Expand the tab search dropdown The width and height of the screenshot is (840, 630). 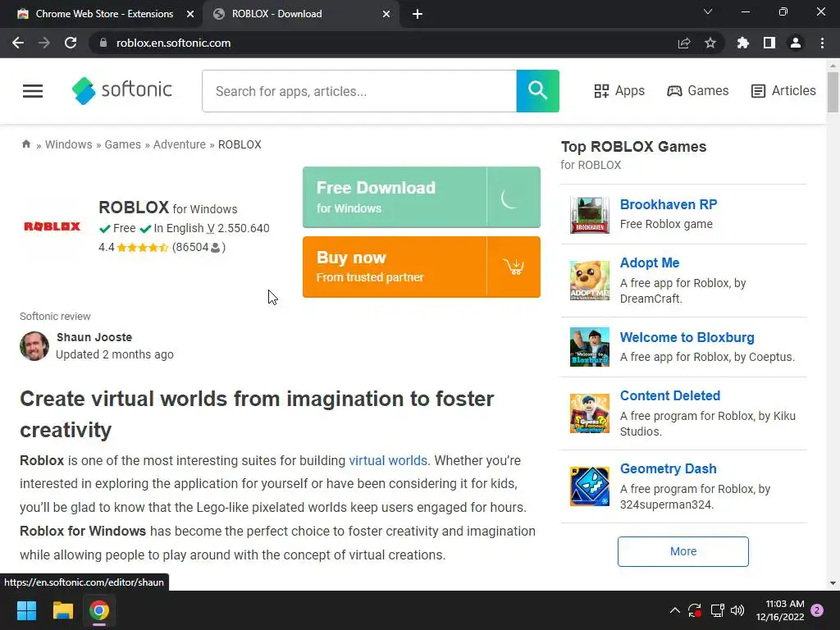click(708, 11)
